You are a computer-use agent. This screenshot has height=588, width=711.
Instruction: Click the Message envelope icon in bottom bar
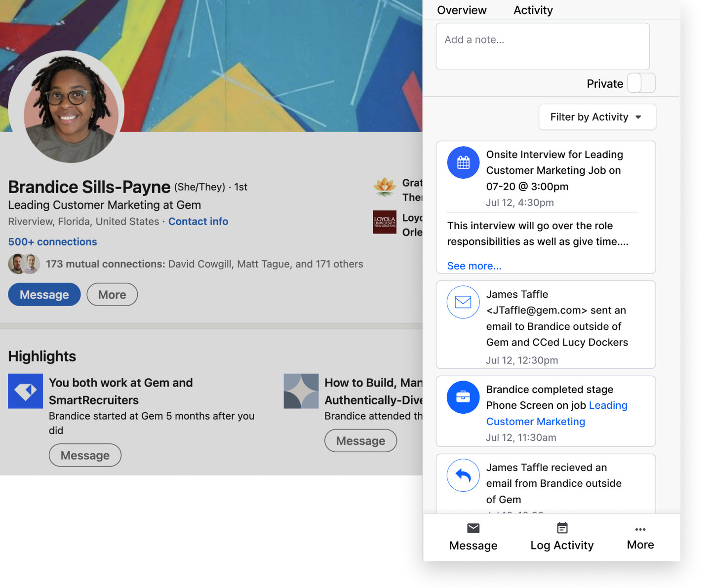473,528
